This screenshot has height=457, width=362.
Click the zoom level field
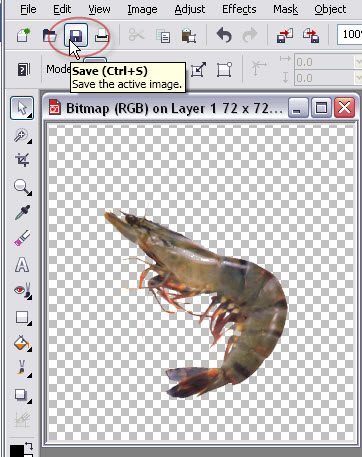point(349,34)
